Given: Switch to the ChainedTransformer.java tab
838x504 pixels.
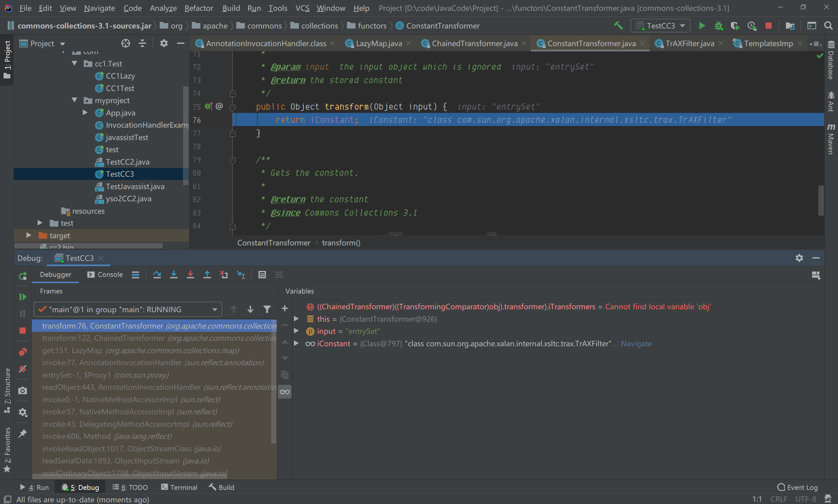Looking at the screenshot, I should click(474, 44).
